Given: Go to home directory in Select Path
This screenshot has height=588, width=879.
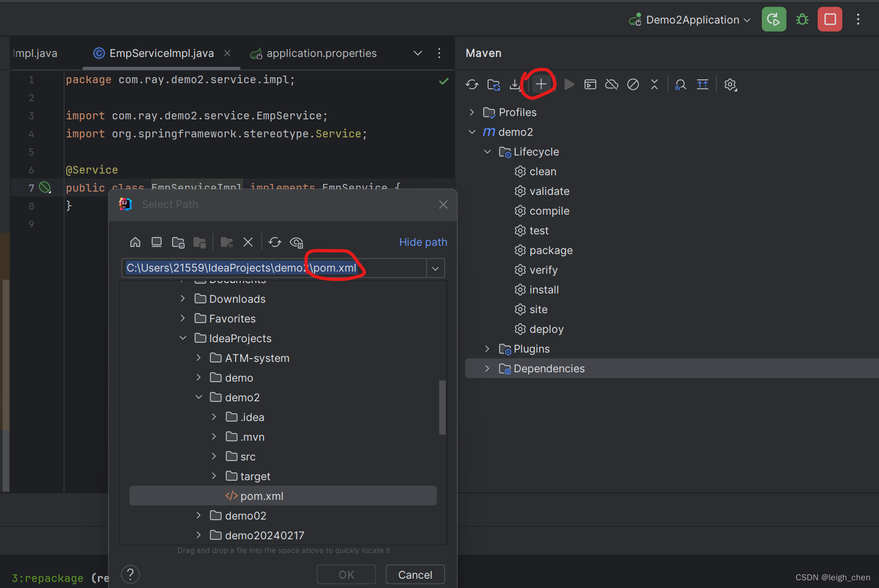Looking at the screenshot, I should point(135,242).
